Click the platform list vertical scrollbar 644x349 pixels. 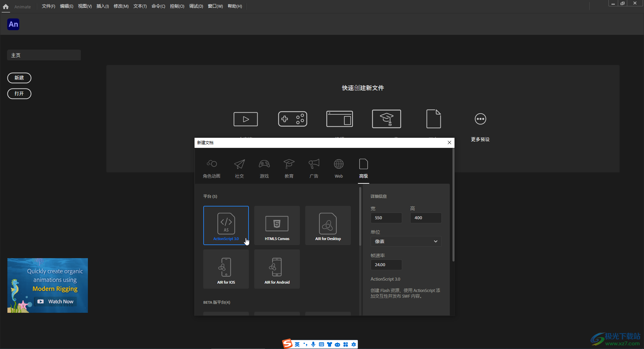coord(360,216)
